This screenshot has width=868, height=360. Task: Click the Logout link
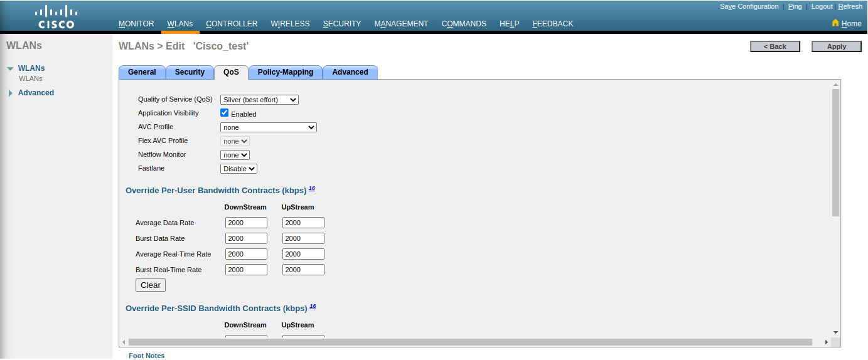pos(822,6)
